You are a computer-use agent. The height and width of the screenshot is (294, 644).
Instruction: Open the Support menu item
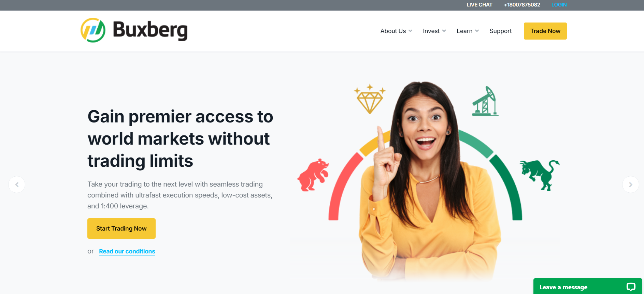tap(500, 31)
